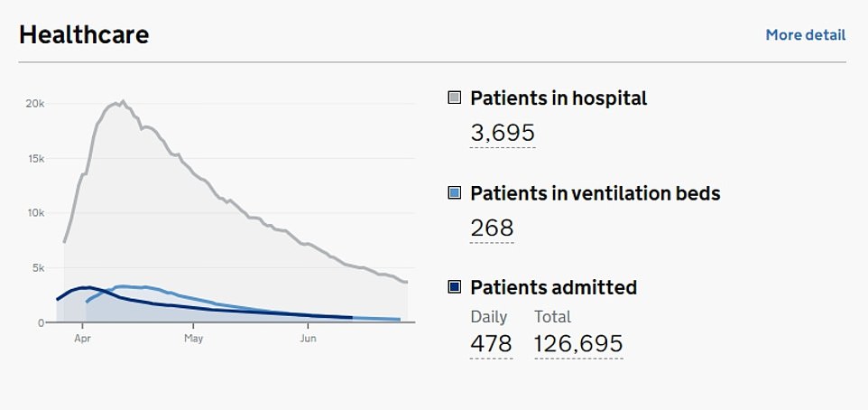Click the Daily label under Patients admitted
The width and height of the screenshot is (868, 410).
pyautogui.click(x=489, y=317)
